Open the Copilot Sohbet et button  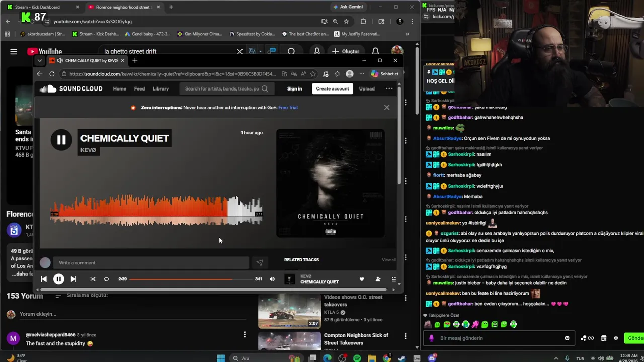pos(384,74)
